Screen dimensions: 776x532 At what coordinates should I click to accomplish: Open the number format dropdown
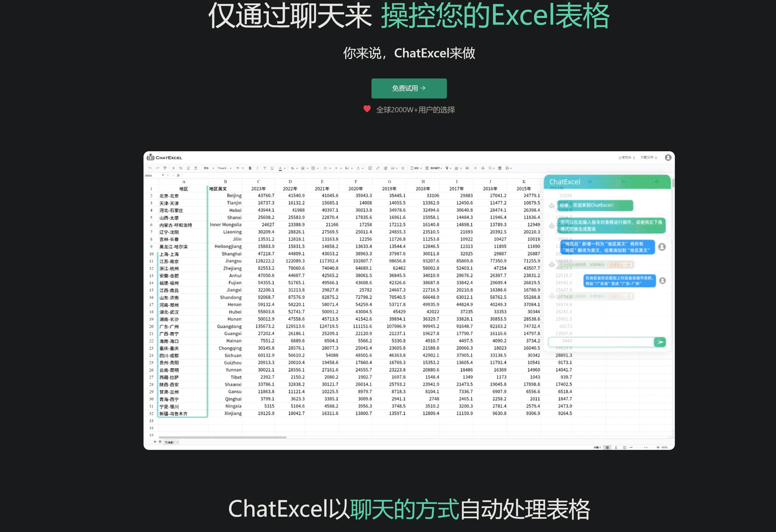(x=209, y=168)
